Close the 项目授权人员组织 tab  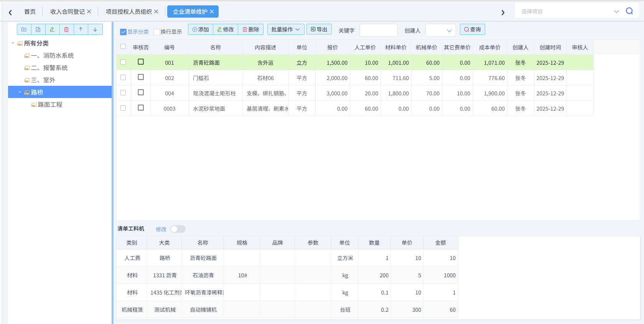(x=156, y=11)
